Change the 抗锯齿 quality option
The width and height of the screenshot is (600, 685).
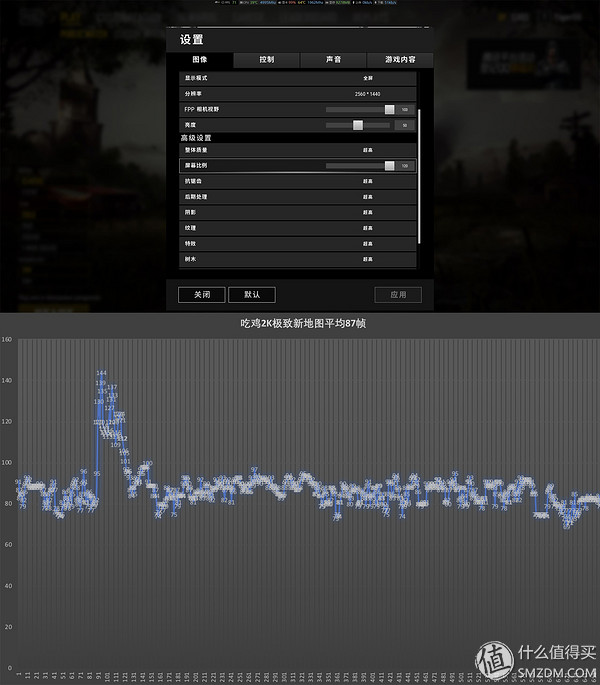(x=298, y=181)
